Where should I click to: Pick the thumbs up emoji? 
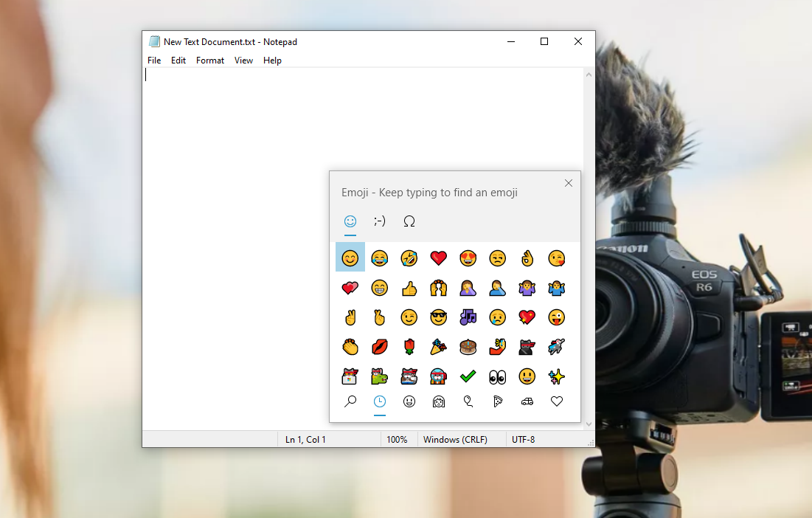point(409,288)
